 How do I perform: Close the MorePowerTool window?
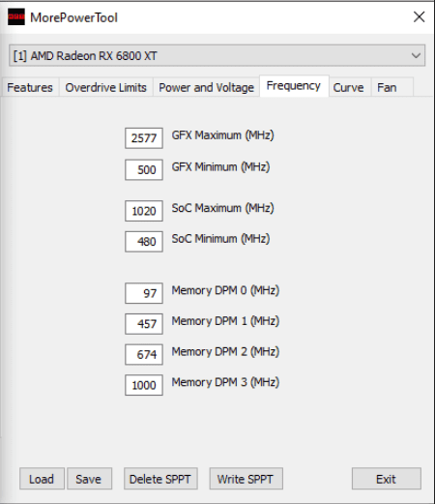click(x=419, y=16)
